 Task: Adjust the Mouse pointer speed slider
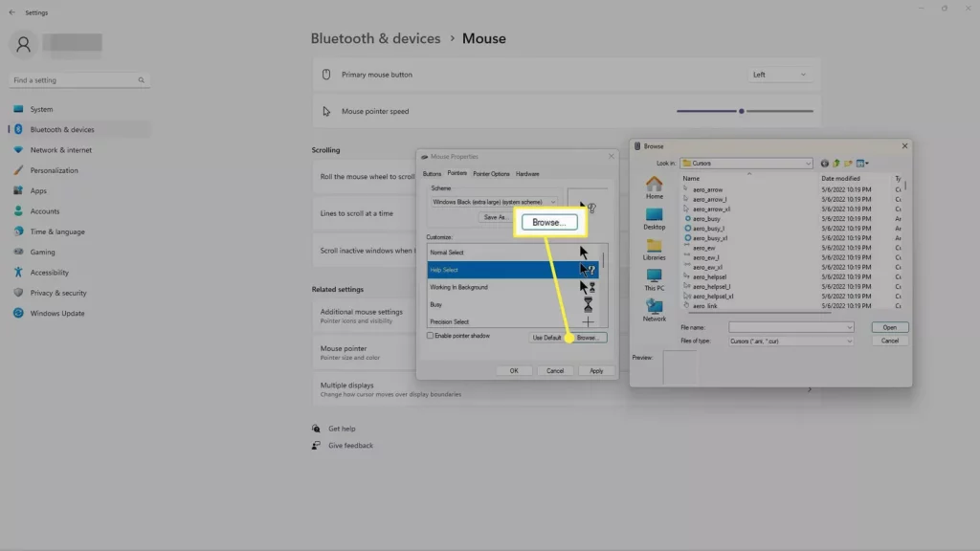(745, 111)
